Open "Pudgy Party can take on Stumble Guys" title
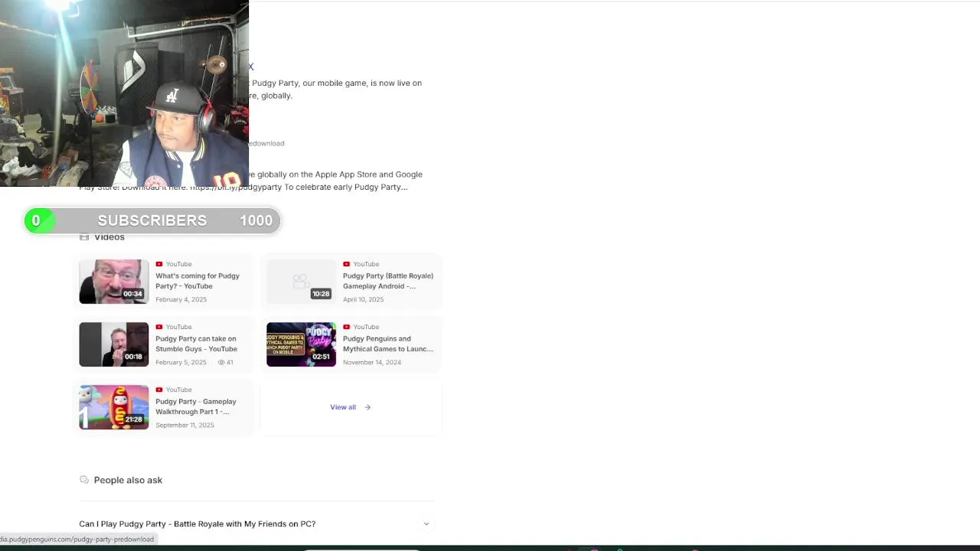 coord(196,344)
